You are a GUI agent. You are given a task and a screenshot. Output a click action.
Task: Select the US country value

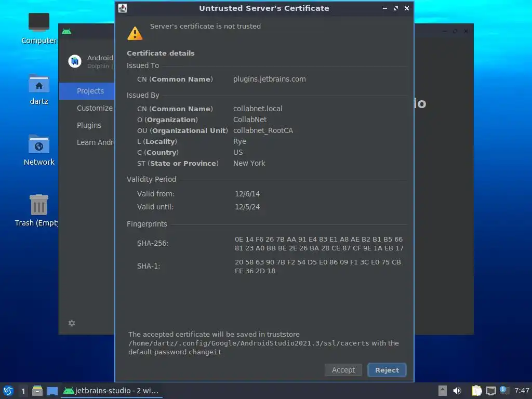point(238,152)
